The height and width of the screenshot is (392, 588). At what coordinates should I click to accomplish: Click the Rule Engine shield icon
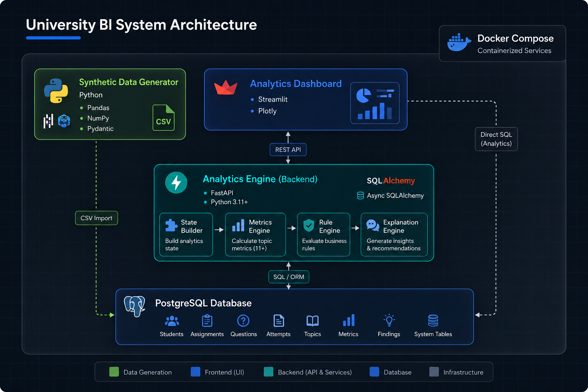click(x=309, y=225)
